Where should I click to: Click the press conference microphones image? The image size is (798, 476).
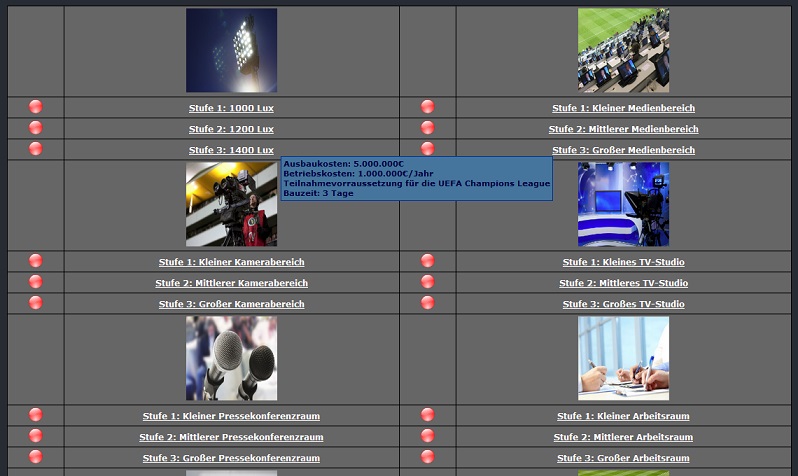231,358
